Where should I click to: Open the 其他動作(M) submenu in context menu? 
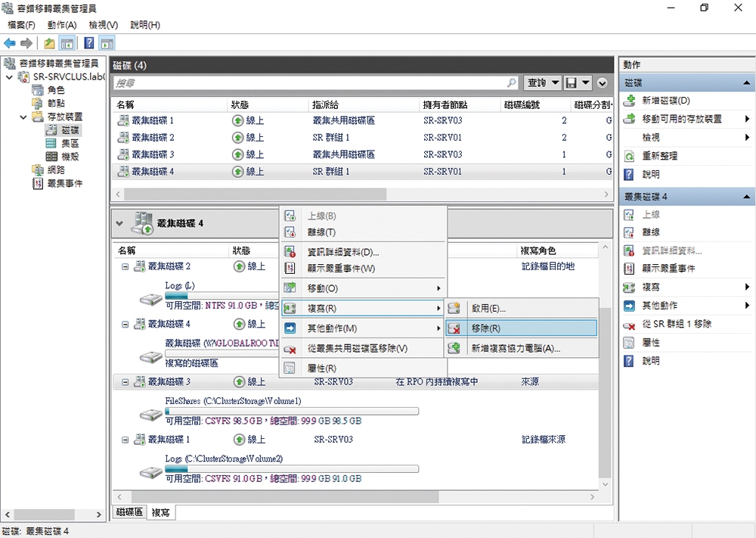364,328
